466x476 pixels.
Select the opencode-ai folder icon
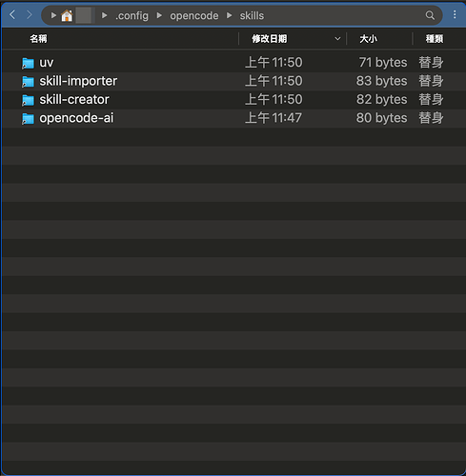[x=28, y=119]
